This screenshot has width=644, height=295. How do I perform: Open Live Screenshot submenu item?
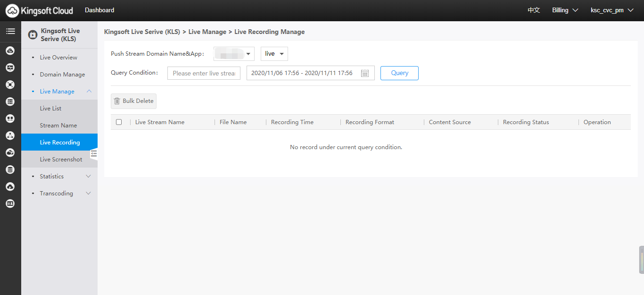point(59,160)
